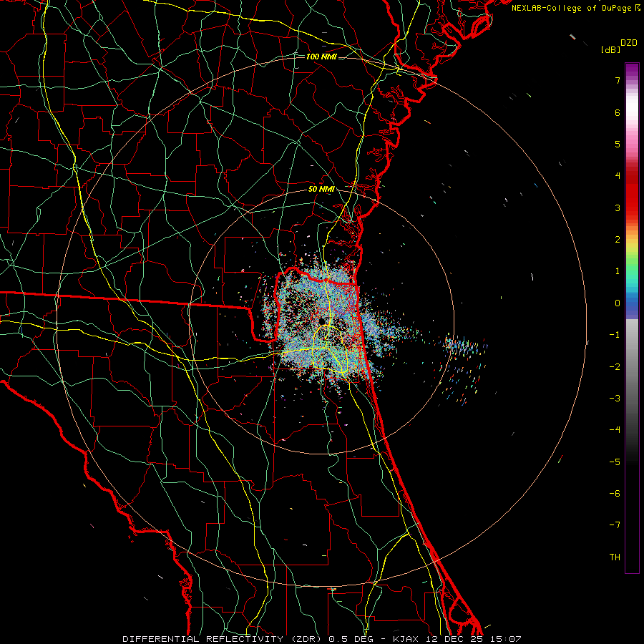
Task: Click the "-4" value on color scale
Action: pyautogui.click(x=615, y=430)
